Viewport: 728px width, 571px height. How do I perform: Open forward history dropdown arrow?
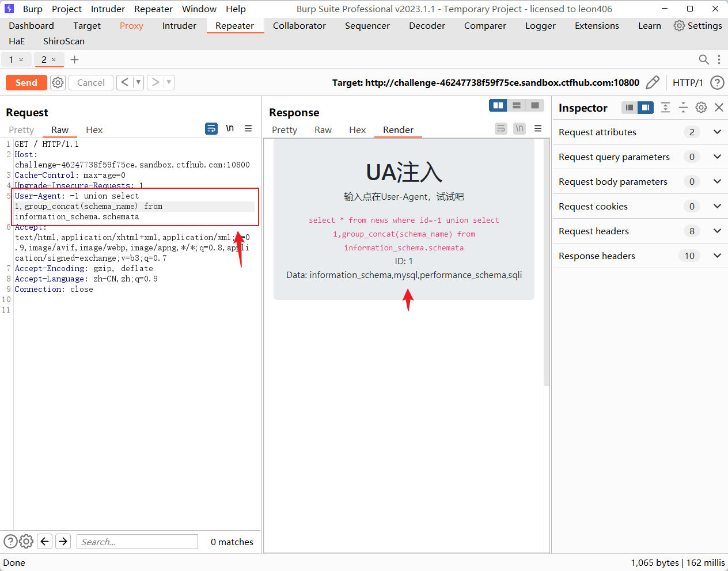[169, 82]
